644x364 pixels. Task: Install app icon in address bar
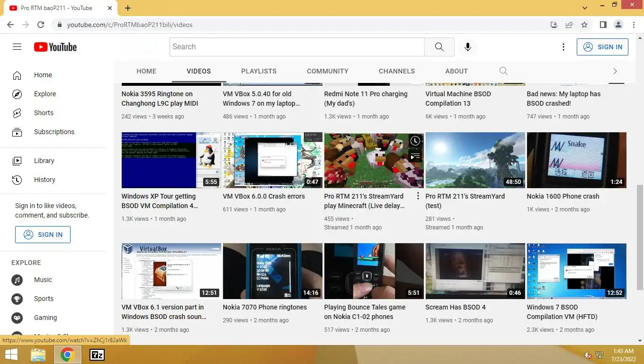(554, 25)
